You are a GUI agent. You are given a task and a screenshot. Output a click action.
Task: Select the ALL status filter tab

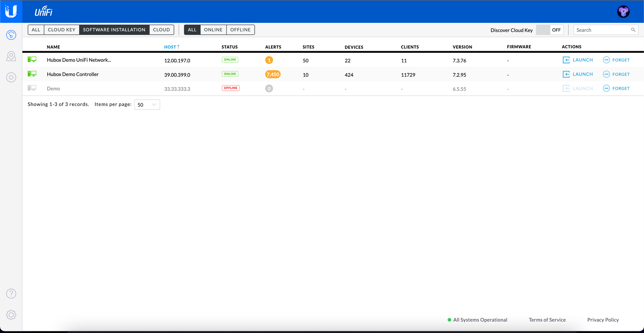(192, 30)
